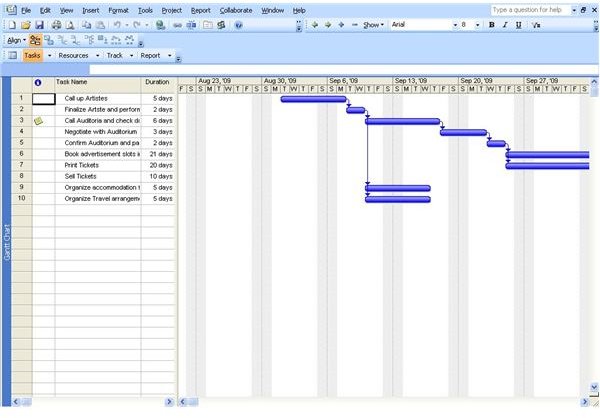Open the Edit menu
Viewport: 600px width, 418px height.
click(45, 10)
